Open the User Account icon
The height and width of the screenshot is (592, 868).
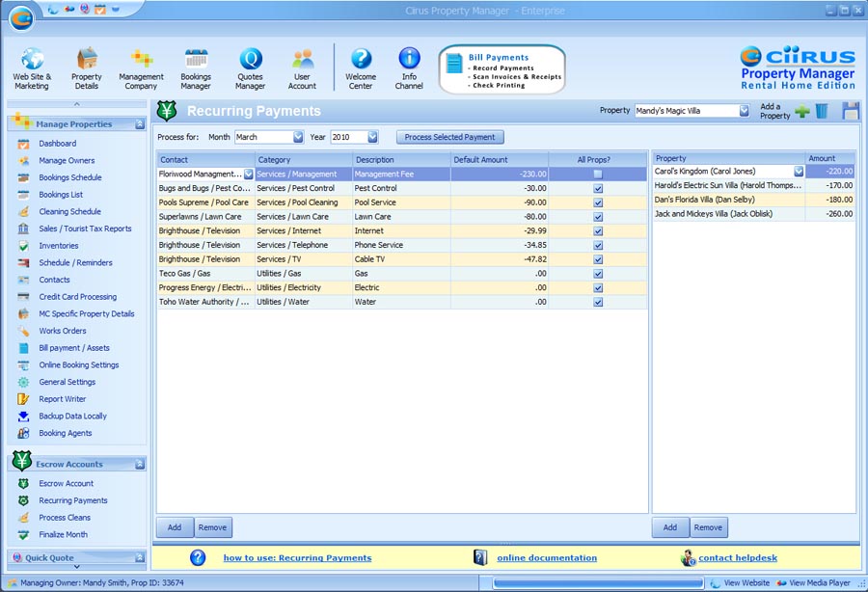pos(302,59)
